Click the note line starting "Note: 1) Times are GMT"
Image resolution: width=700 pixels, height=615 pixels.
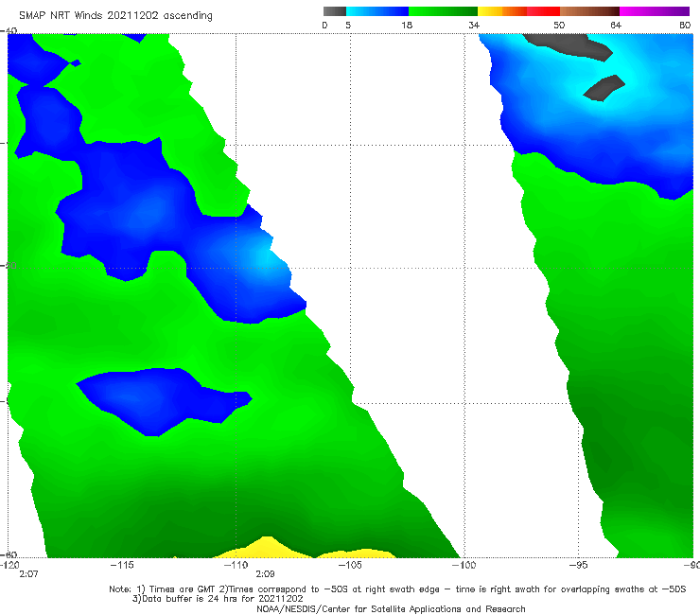click(397, 589)
